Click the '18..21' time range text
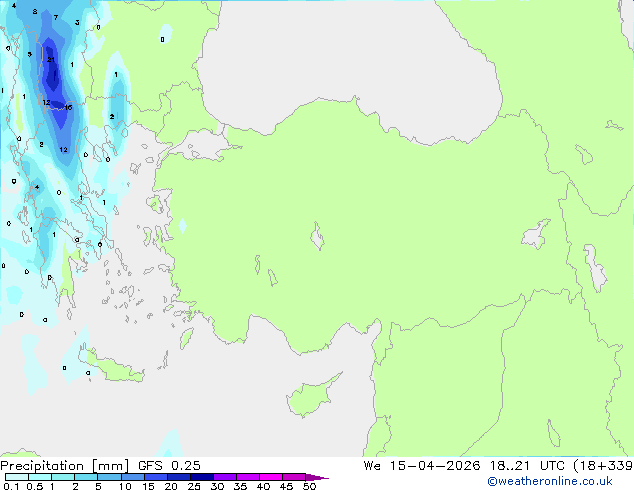 coord(509,466)
